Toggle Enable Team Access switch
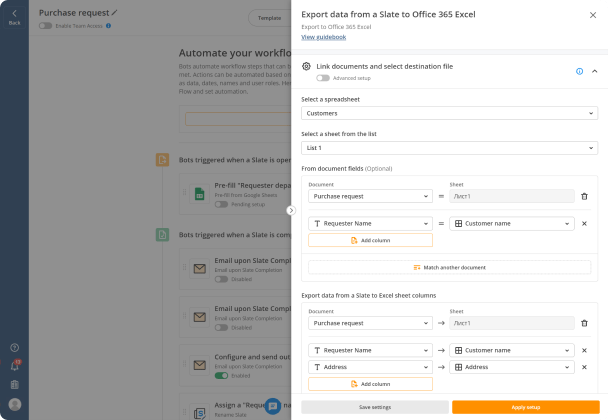 pos(45,26)
